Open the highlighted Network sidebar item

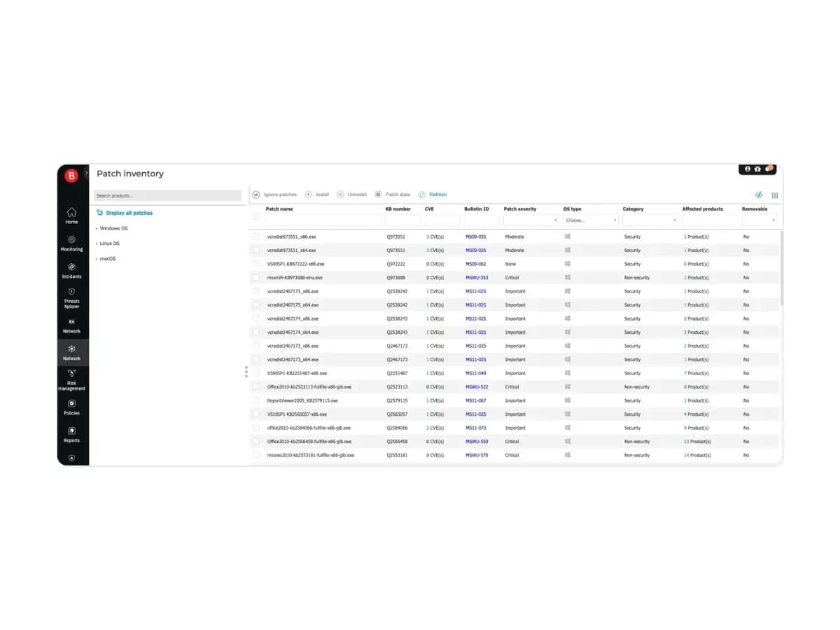71,353
